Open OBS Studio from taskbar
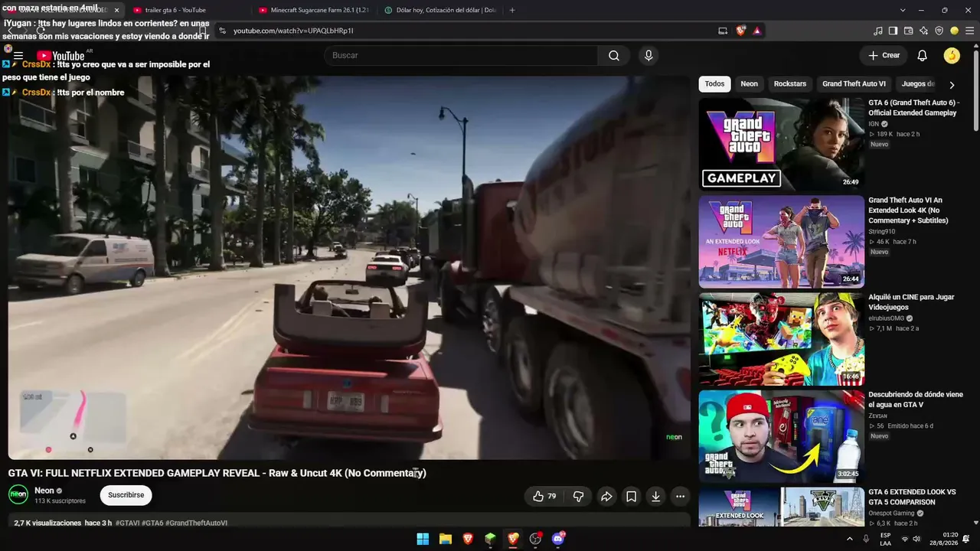Image resolution: width=980 pixels, height=551 pixels. 535,539
